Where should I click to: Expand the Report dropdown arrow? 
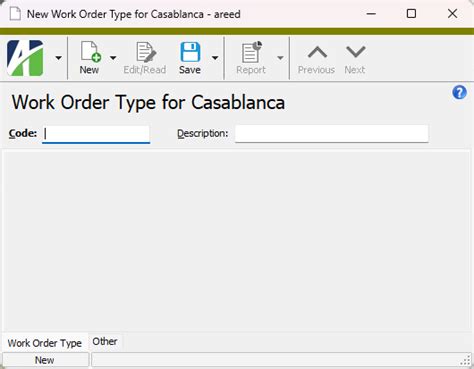click(x=280, y=58)
